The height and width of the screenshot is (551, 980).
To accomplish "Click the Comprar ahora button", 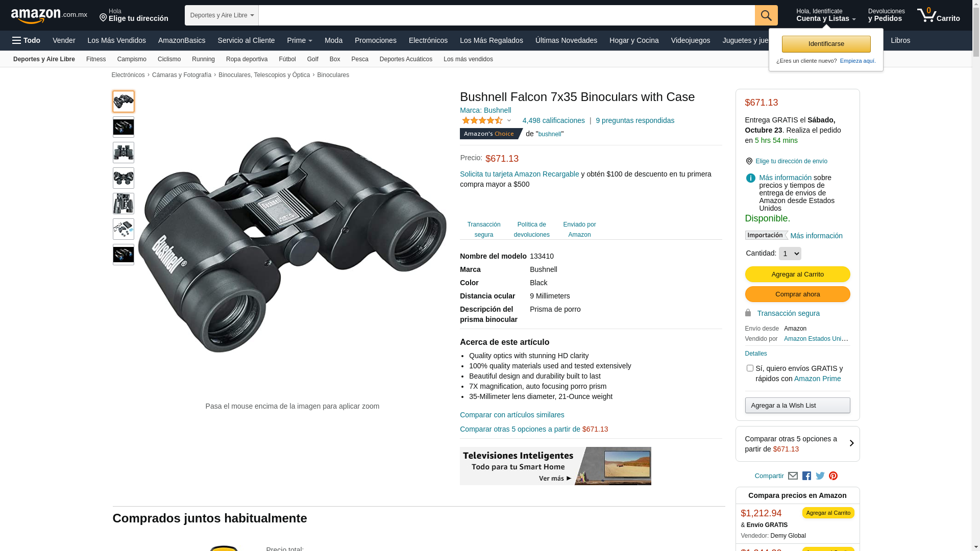I will coord(797,294).
